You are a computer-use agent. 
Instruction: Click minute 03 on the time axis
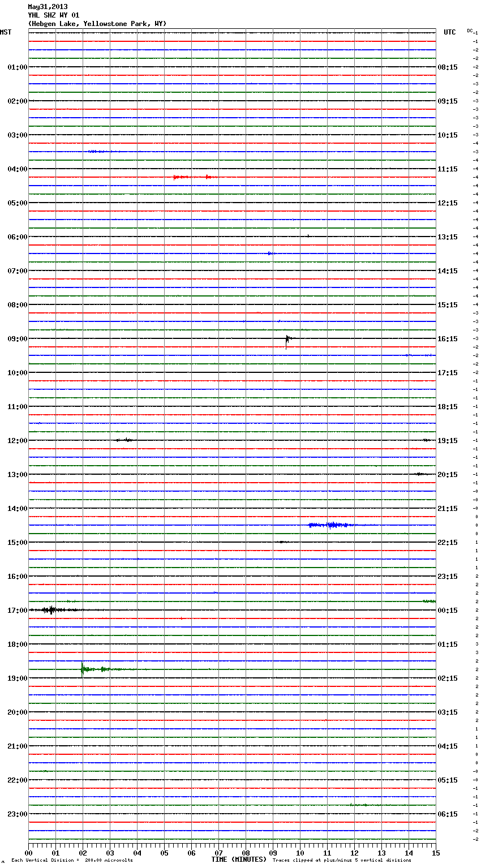[110, 853]
